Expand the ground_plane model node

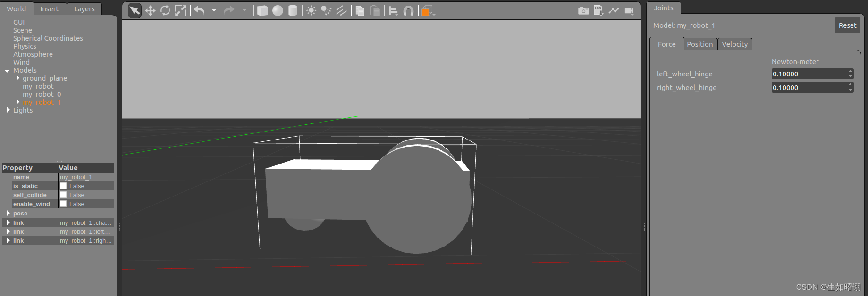point(18,78)
